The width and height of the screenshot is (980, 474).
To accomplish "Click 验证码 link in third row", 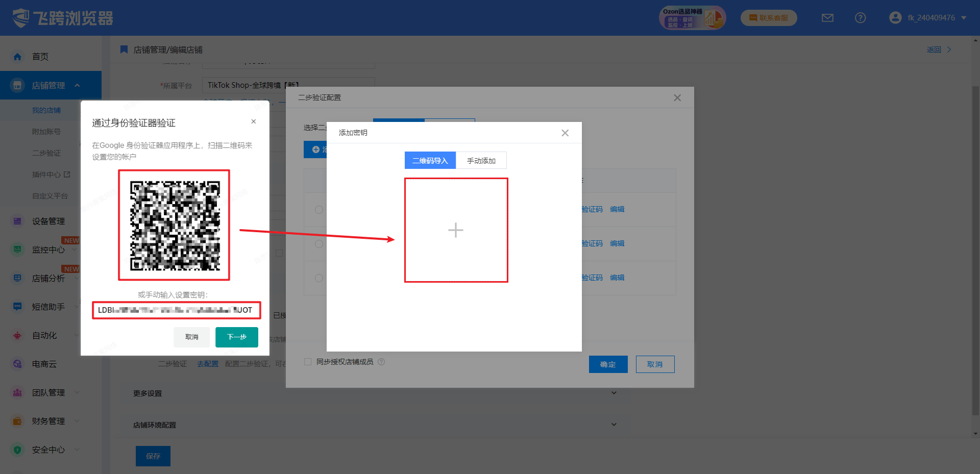I will (592, 278).
